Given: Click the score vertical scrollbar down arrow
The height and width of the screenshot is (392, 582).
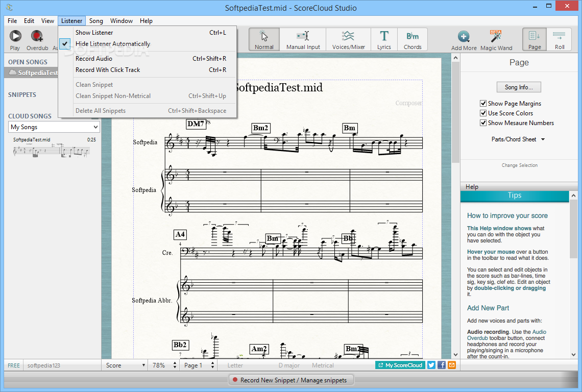Looking at the screenshot, I should click(455, 355).
